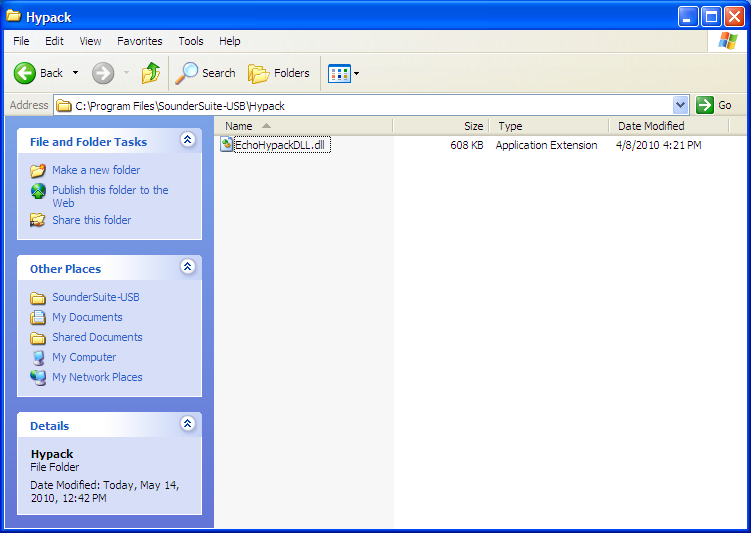
Task: Collapse the Details panel
Action: 187,424
